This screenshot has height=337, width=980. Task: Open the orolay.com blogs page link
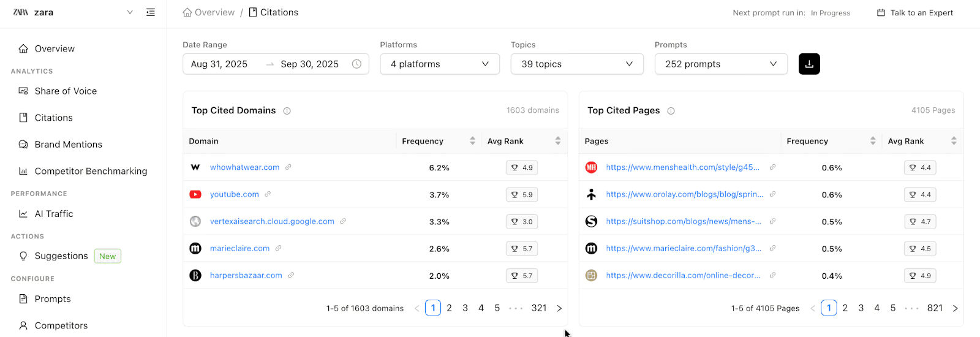(685, 194)
